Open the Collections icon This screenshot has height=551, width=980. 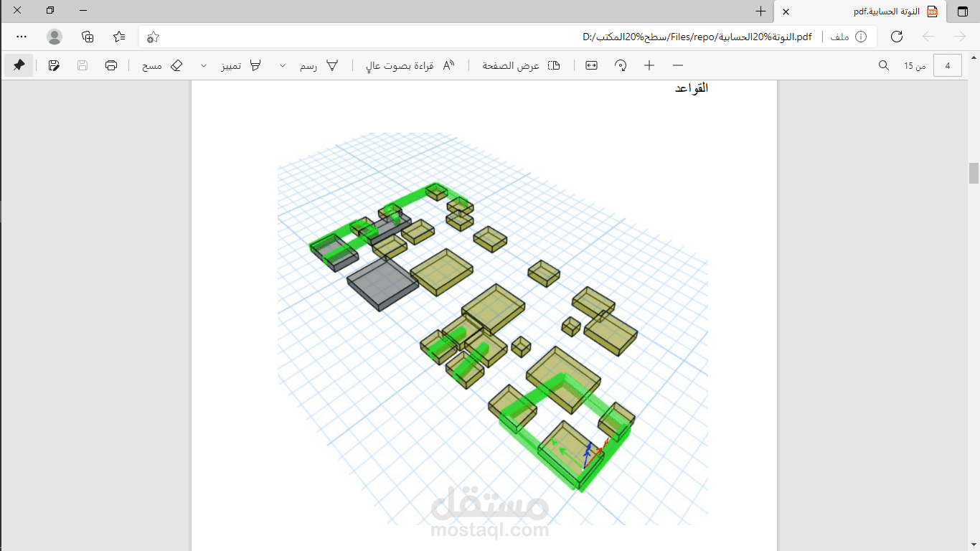pos(88,37)
